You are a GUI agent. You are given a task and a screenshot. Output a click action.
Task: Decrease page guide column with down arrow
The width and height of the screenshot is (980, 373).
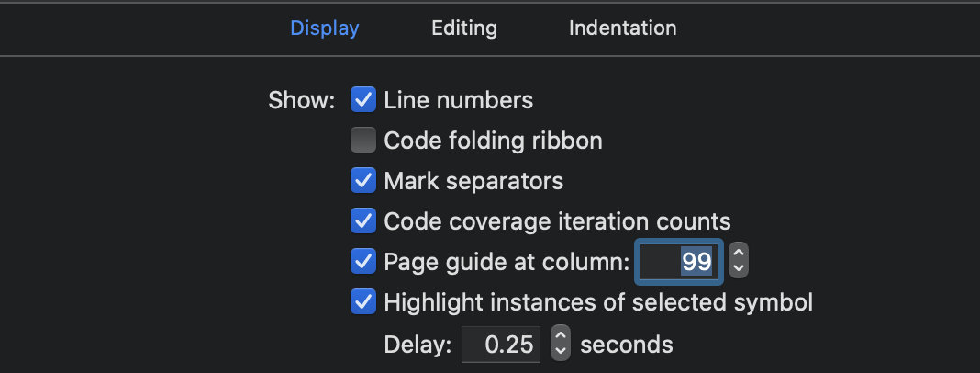[x=739, y=269]
